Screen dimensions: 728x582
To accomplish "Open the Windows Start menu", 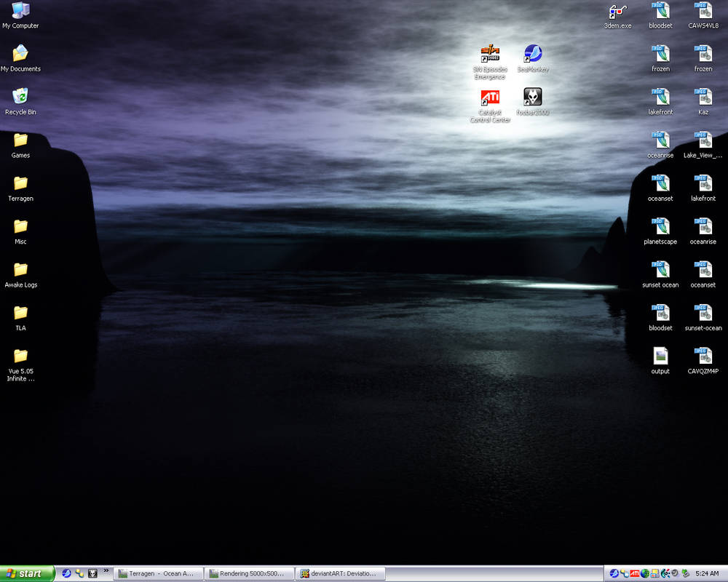I will tap(28, 574).
